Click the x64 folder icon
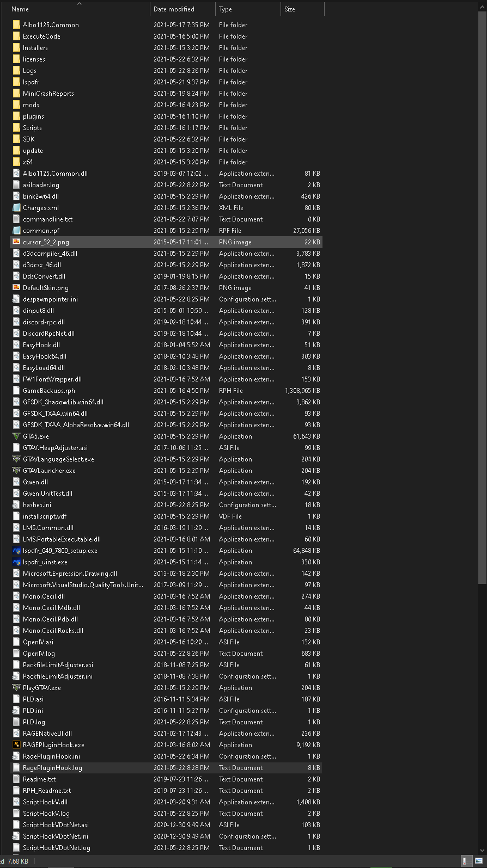Viewport: 487px width, 868px height. (16, 162)
